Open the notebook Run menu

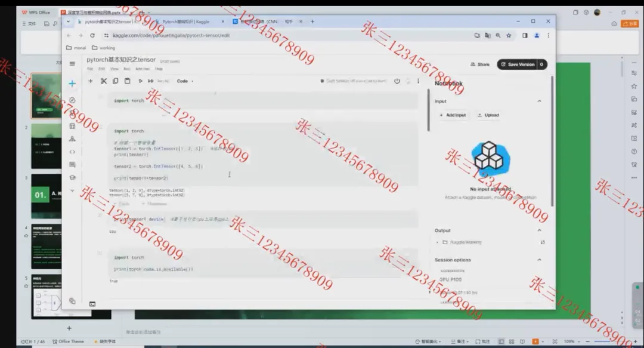tap(127, 69)
